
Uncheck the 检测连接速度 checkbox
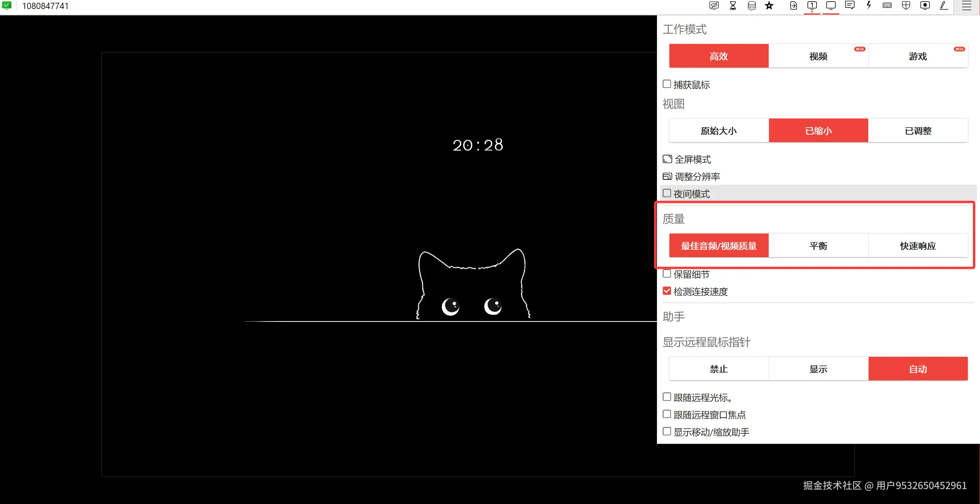click(x=667, y=291)
